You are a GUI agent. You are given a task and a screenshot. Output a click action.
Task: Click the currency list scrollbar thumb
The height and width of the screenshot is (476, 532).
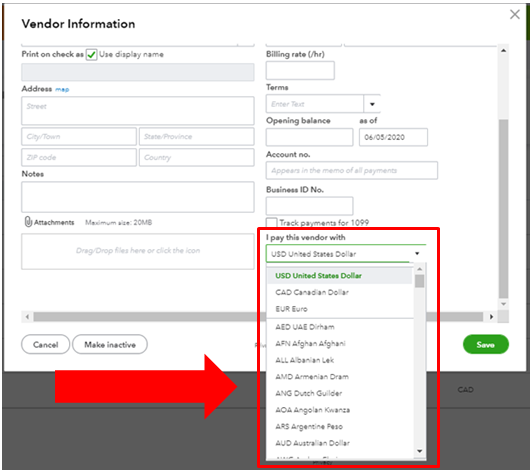[420, 281]
